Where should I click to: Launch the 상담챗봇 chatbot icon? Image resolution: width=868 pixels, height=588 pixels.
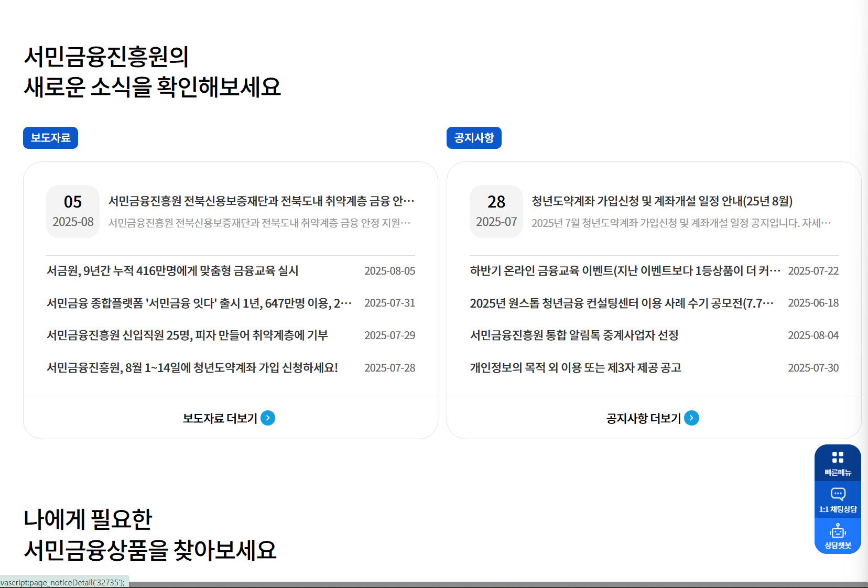pos(838,536)
